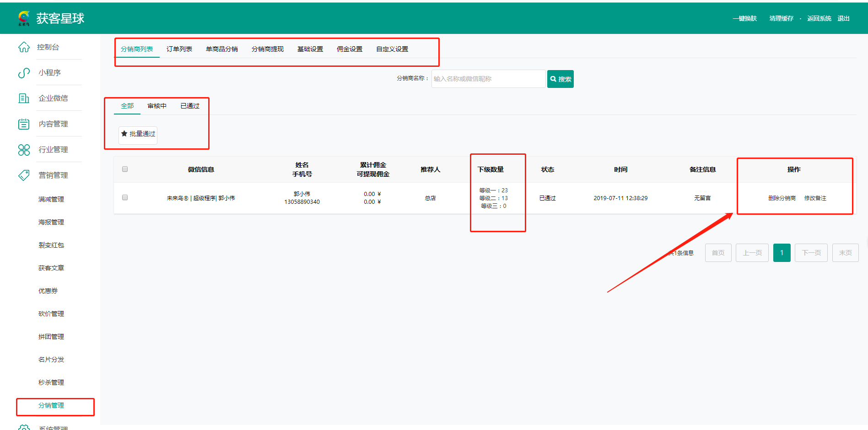Switch to the 佣金设置 tab
868x430 pixels.
click(x=349, y=49)
